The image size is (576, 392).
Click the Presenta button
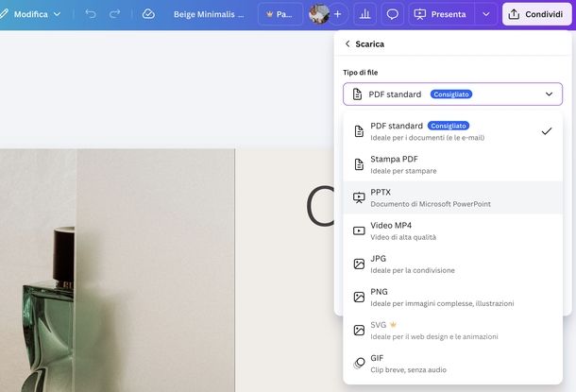[x=441, y=14]
